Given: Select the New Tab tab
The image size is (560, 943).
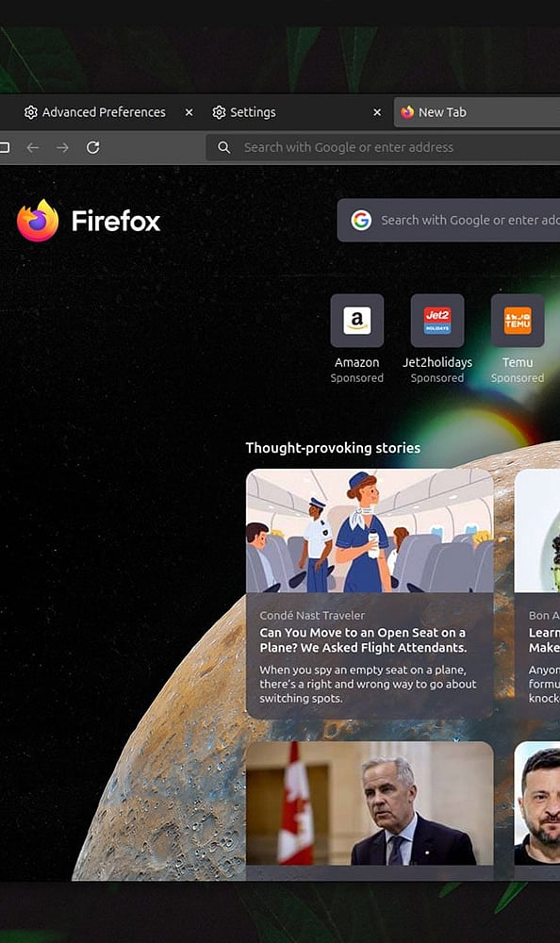Looking at the screenshot, I should 477,112.
